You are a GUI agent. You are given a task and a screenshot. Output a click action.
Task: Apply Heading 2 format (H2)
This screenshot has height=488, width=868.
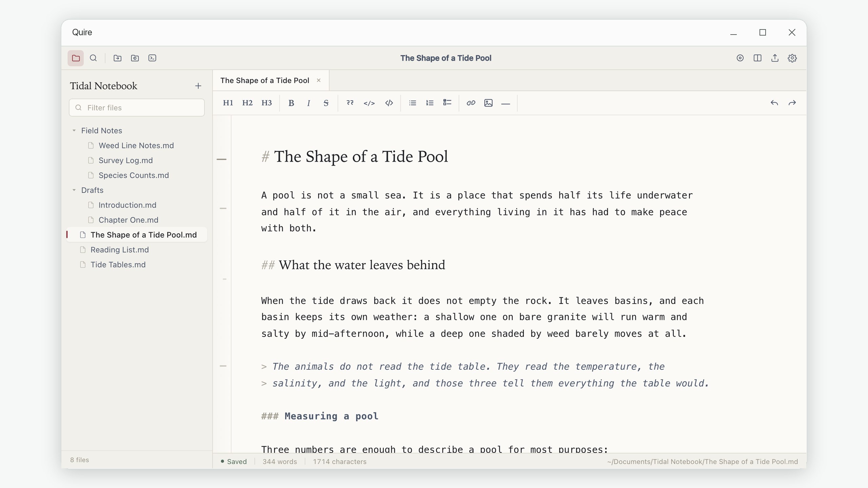tap(247, 103)
